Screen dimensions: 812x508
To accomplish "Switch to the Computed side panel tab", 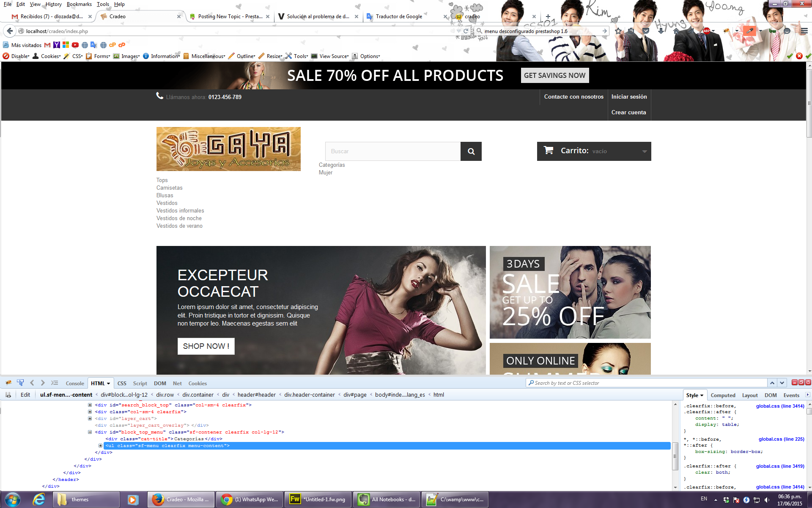I will pos(723,395).
